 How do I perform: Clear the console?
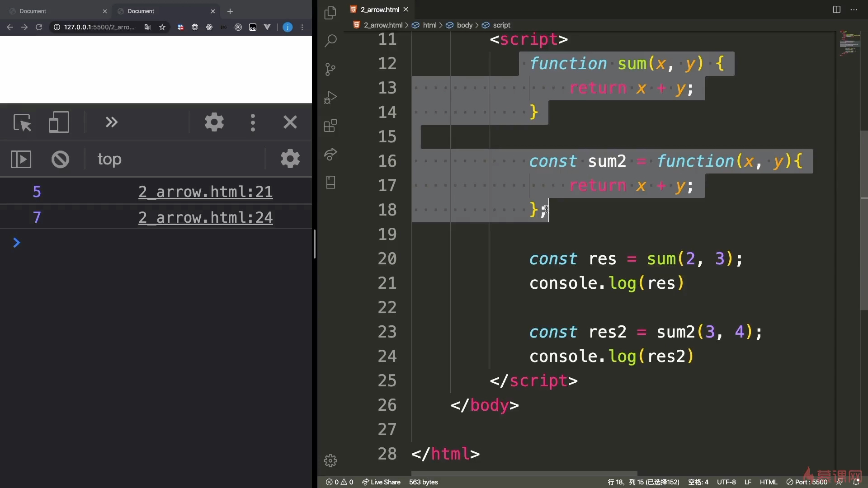click(x=60, y=159)
